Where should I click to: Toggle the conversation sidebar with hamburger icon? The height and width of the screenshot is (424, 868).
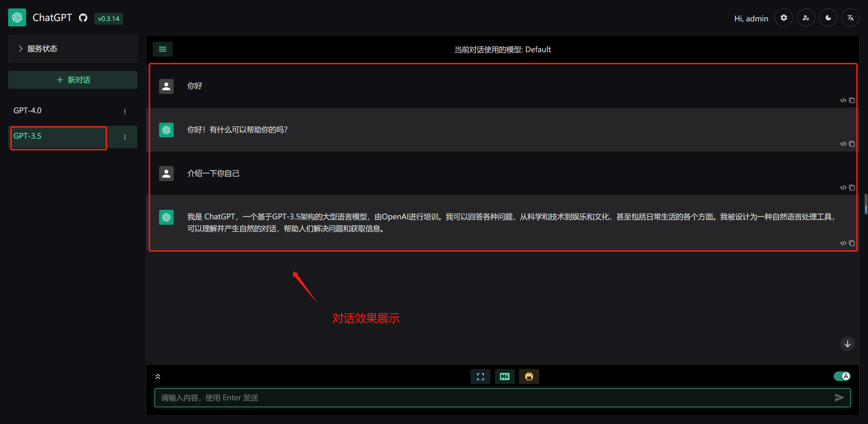pyautogui.click(x=162, y=49)
